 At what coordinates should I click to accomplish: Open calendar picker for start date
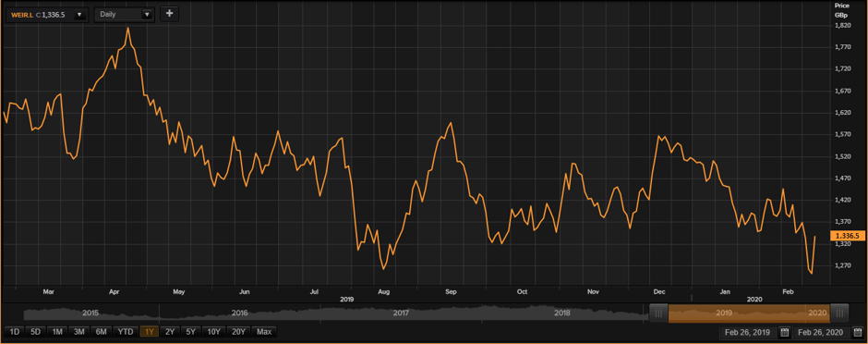pyautogui.click(x=784, y=332)
